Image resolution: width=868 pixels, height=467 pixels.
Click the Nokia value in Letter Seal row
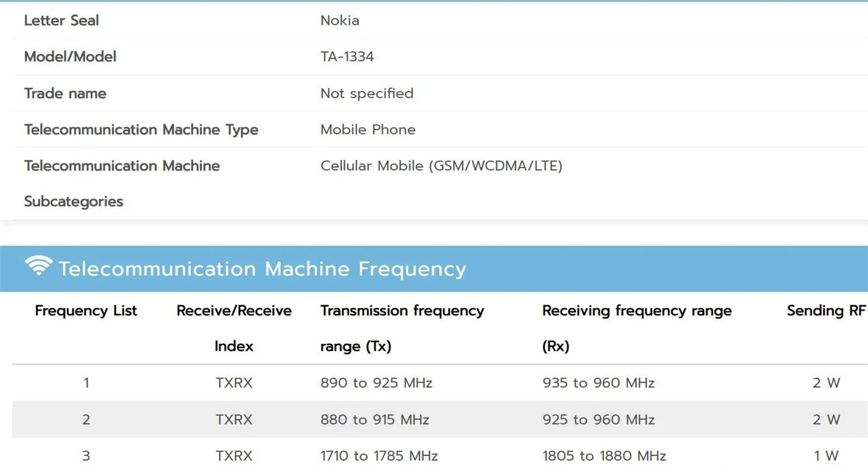click(340, 21)
